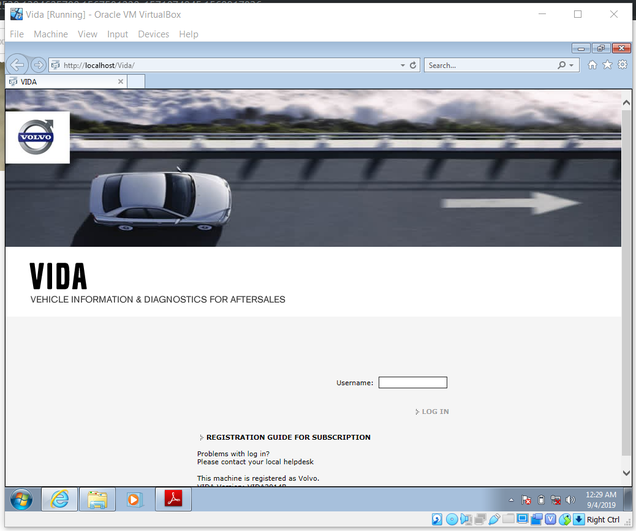Click the Show desktop button

pos(627,499)
